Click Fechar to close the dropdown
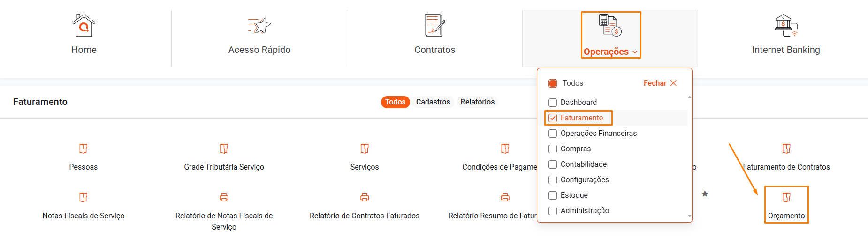 tap(660, 83)
